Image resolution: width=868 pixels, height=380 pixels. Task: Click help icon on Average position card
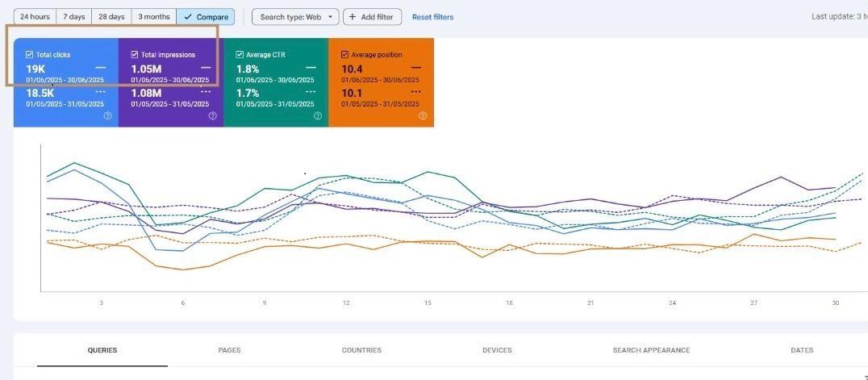(x=423, y=115)
